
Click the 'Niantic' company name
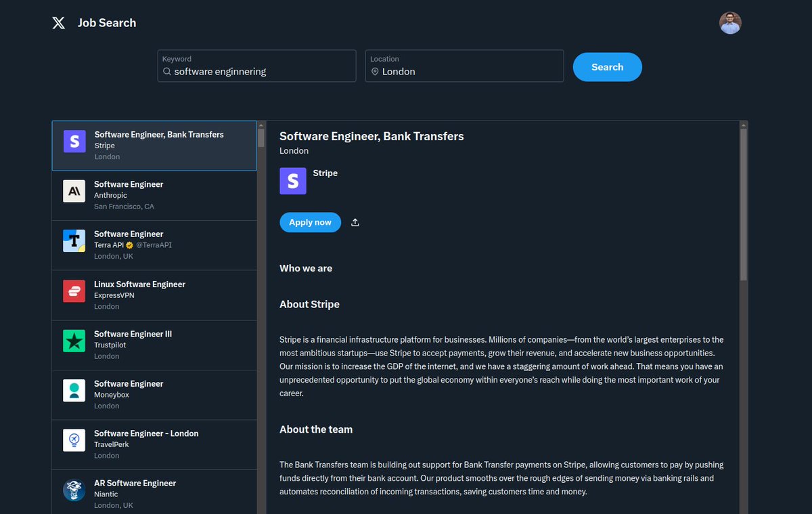pos(107,494)
